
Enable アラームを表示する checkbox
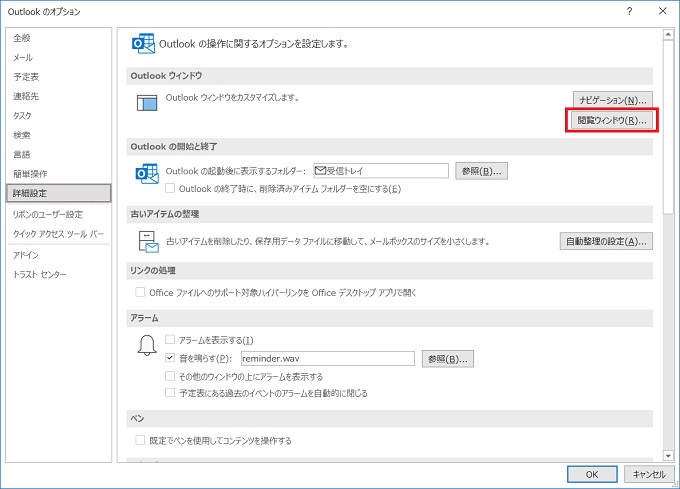click(170, 339)
